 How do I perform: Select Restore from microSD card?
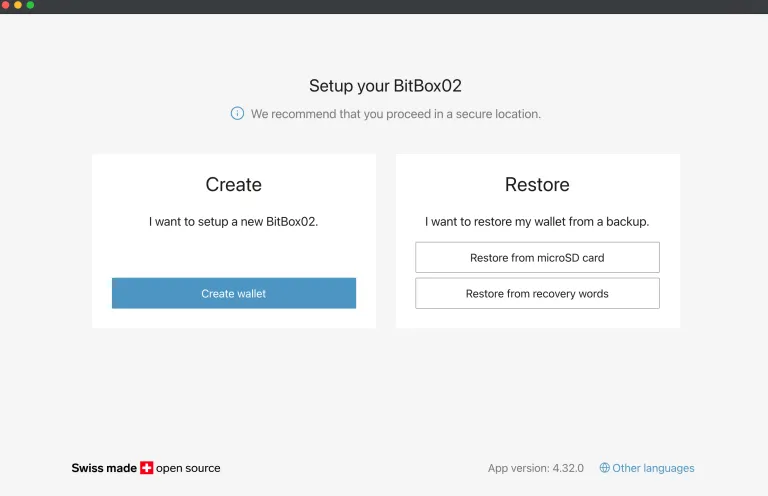[537, 258]
